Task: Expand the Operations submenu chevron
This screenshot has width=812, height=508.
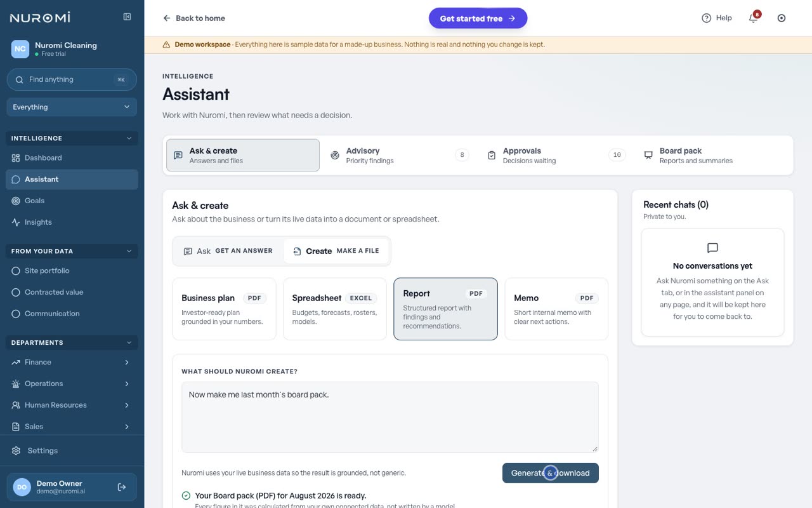Action: [x=127, y=384]
